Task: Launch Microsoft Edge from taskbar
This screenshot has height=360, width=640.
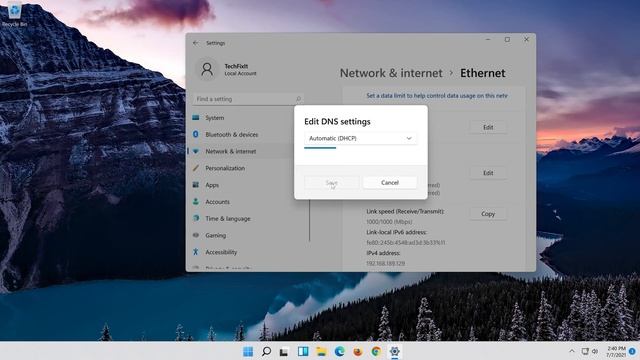Action: click(x=340, y=351)
